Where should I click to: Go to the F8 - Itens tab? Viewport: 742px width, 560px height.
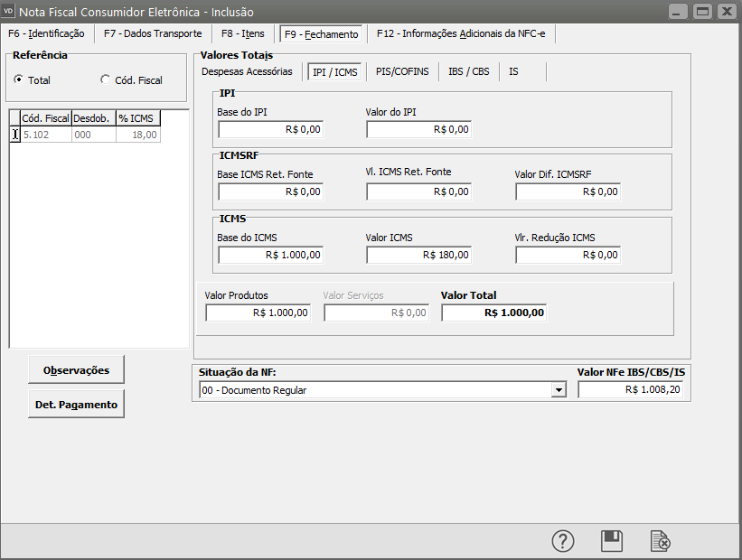[x=243, y=34]
